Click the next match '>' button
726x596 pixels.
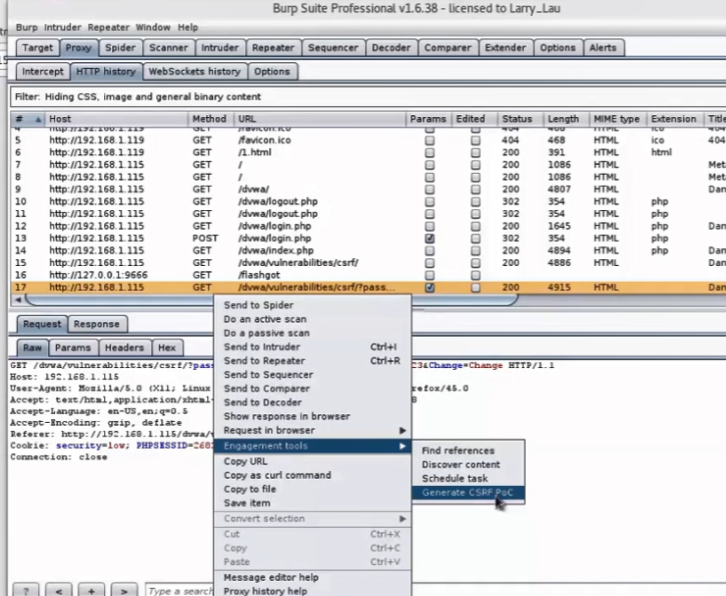coord(124,590)
